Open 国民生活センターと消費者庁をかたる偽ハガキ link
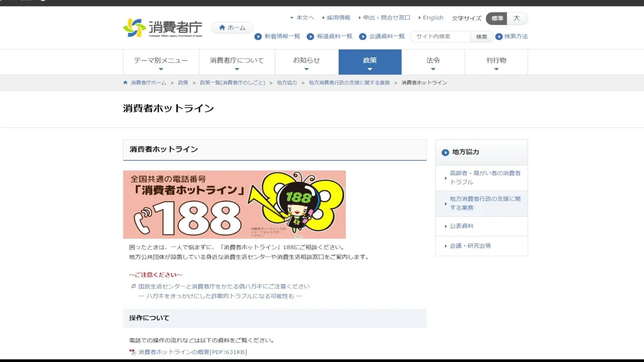 pos(224,287)
